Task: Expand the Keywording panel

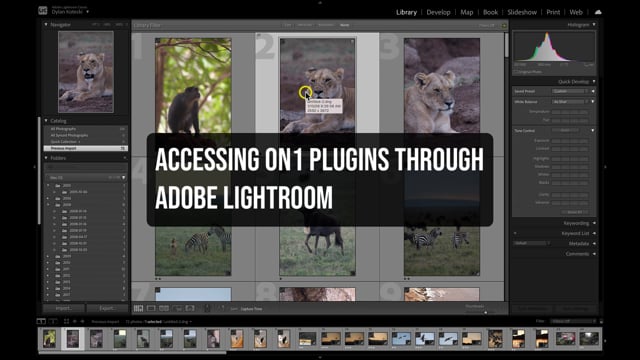Action: (594, 223)
